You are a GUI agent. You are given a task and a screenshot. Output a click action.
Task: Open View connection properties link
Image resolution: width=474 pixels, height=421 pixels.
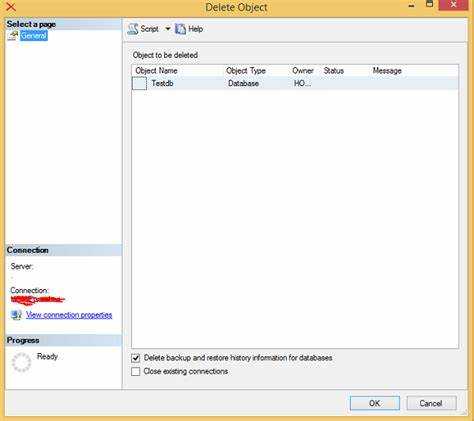69,315
